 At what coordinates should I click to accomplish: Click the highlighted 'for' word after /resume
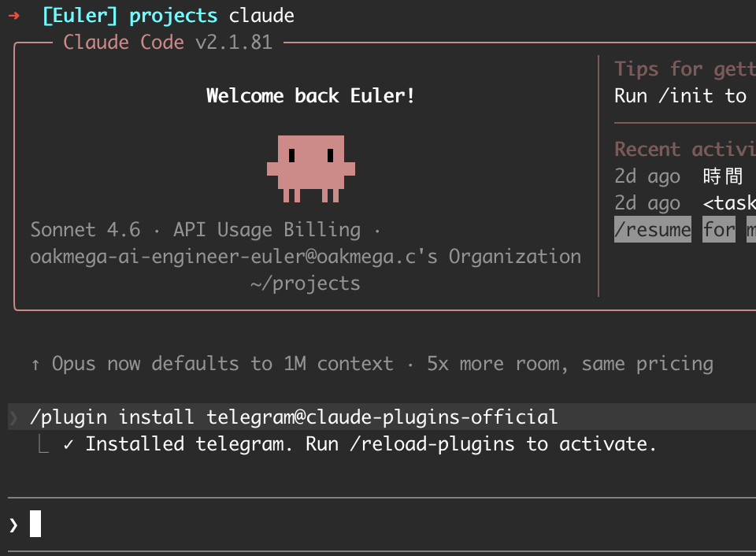719,229
